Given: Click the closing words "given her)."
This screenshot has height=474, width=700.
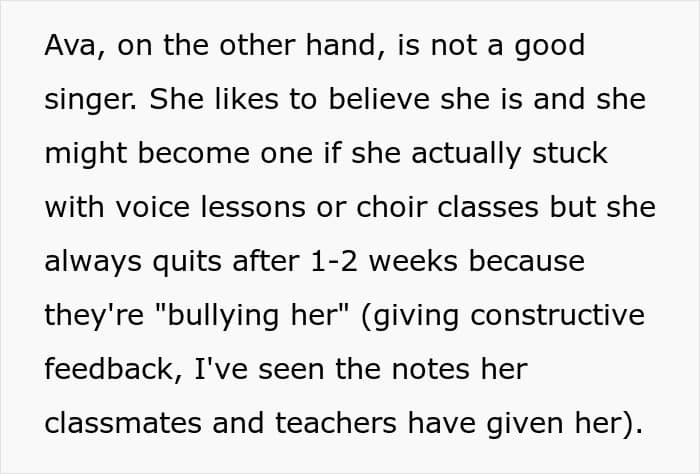Looking at the screenshot, I should [564, 425].
